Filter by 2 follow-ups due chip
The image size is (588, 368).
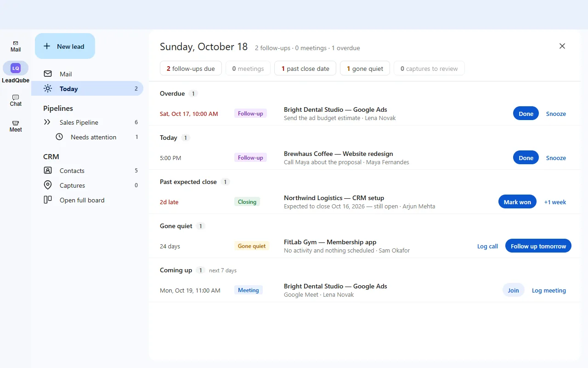point(191,69)
